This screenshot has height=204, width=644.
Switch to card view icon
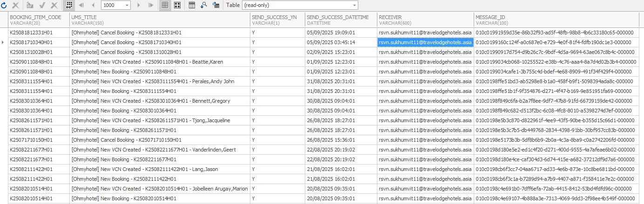point(177,5)
